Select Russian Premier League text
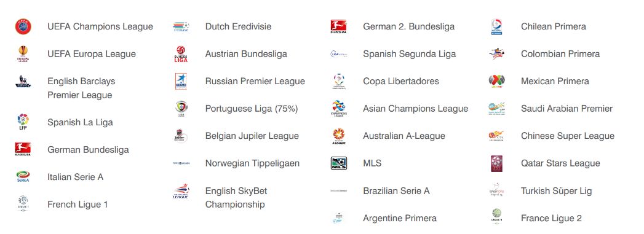The width and height of the screenshot is (644, 234). pyautogui.click(x=255, y=81)
